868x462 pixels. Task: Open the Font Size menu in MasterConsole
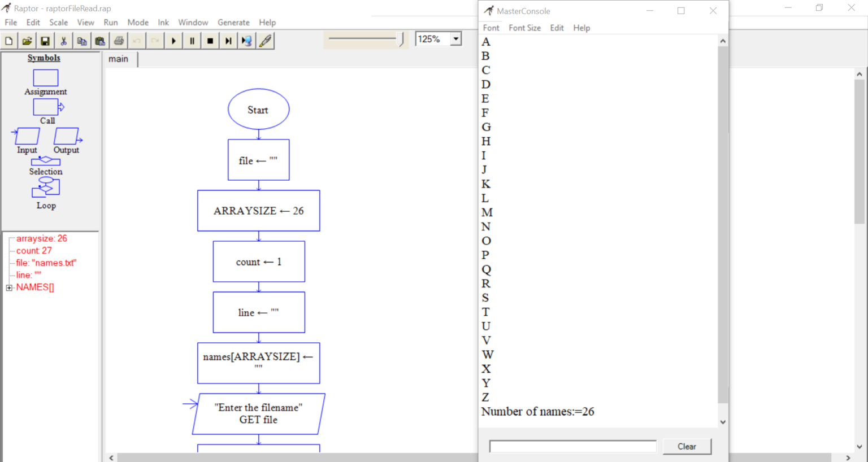click(524, 28)
